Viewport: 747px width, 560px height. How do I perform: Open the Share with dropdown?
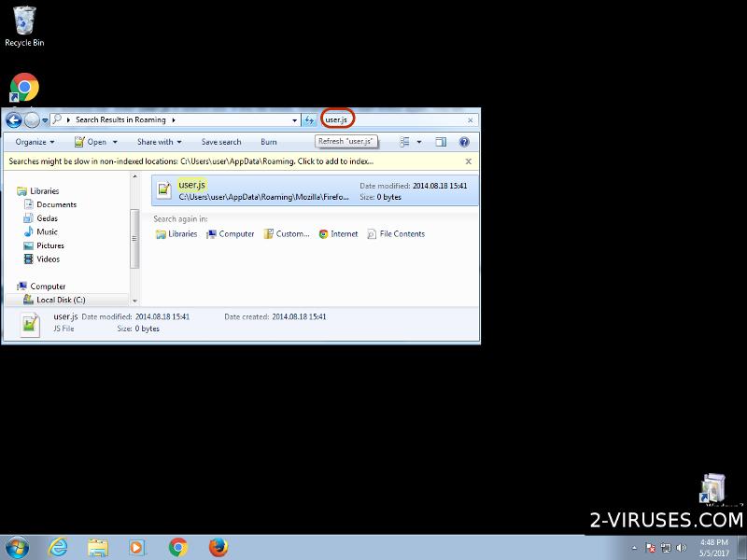[x=160, y=142]
